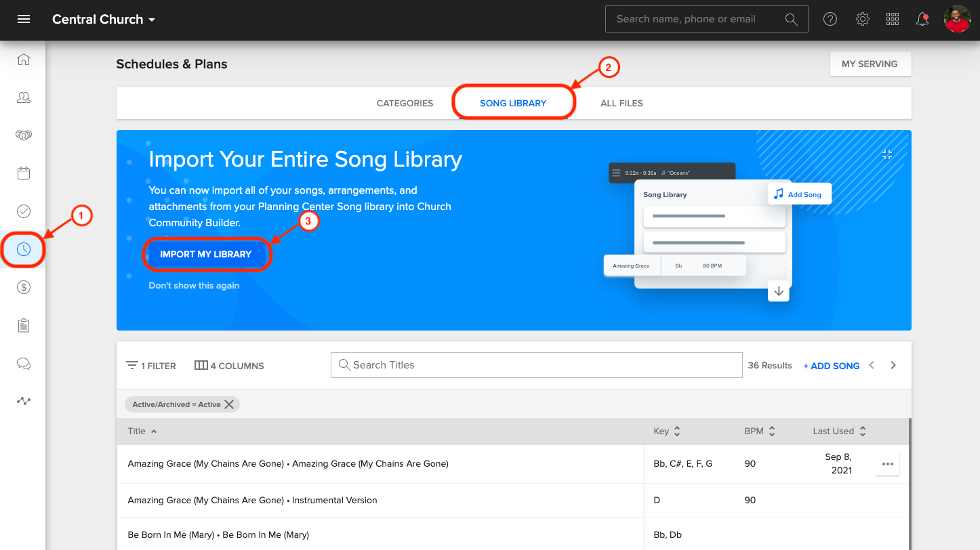Open the Giving dollar-sign section
Viewport: 980px width, 550px height.
point(23,287)
